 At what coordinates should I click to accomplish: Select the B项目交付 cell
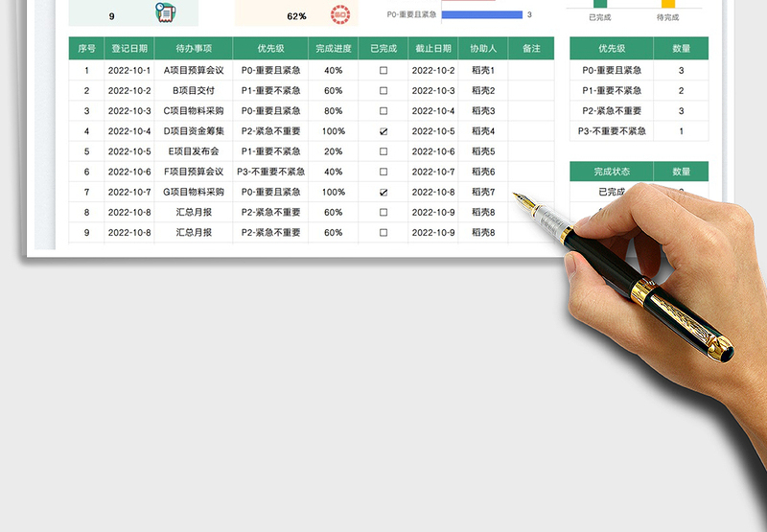194,91
